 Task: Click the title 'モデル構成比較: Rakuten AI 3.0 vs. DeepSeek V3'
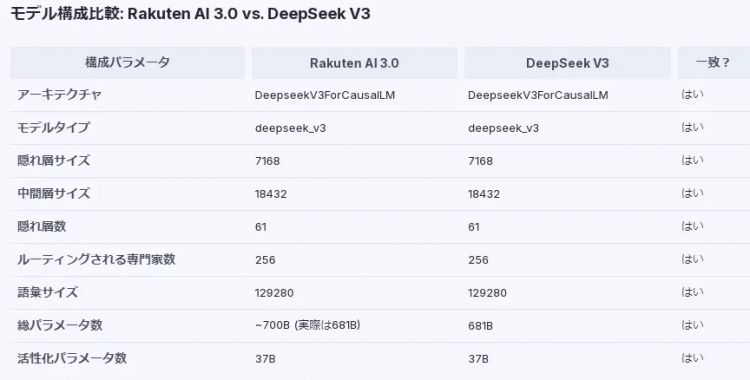190,13
